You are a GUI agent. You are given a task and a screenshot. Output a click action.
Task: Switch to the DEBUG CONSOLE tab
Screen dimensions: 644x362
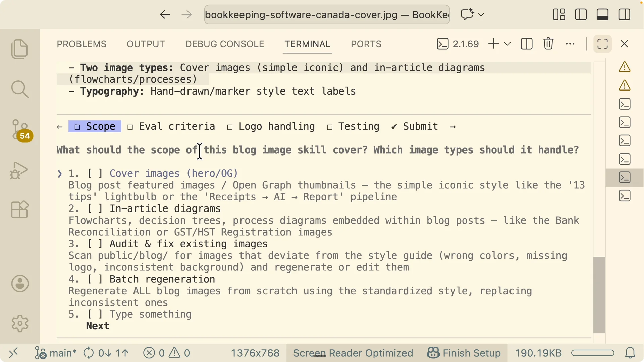point(225,44)
